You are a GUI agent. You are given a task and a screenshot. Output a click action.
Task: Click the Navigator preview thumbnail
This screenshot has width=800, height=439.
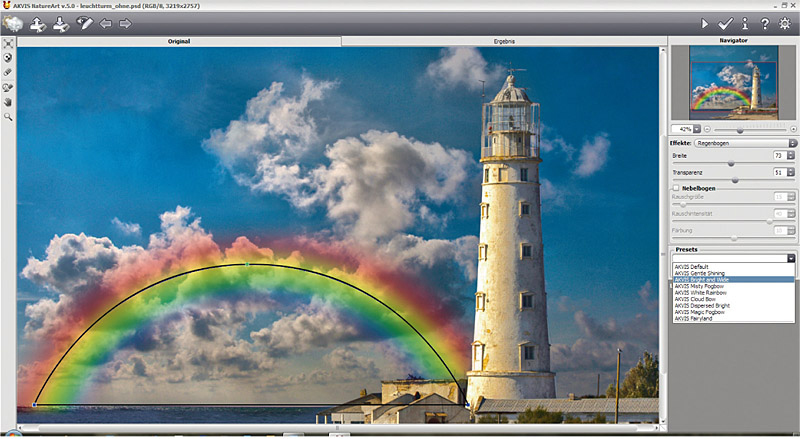tap(734, 82)
